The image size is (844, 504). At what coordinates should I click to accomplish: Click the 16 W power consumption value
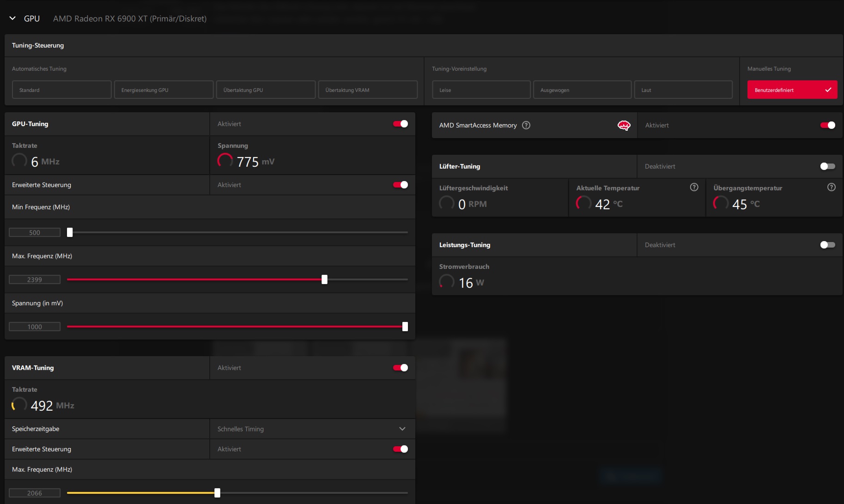coord(471,283)
